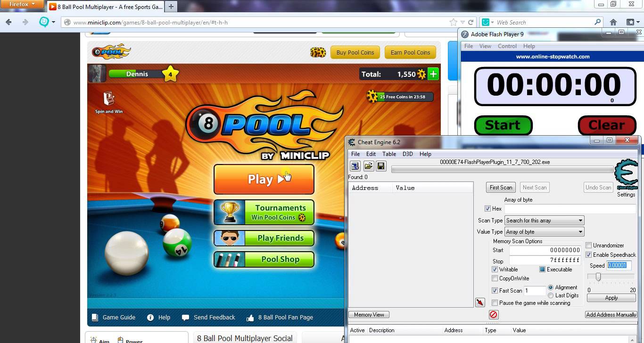Click the green smiley add-on icon in Firefox toolbar

pos(44,22)
